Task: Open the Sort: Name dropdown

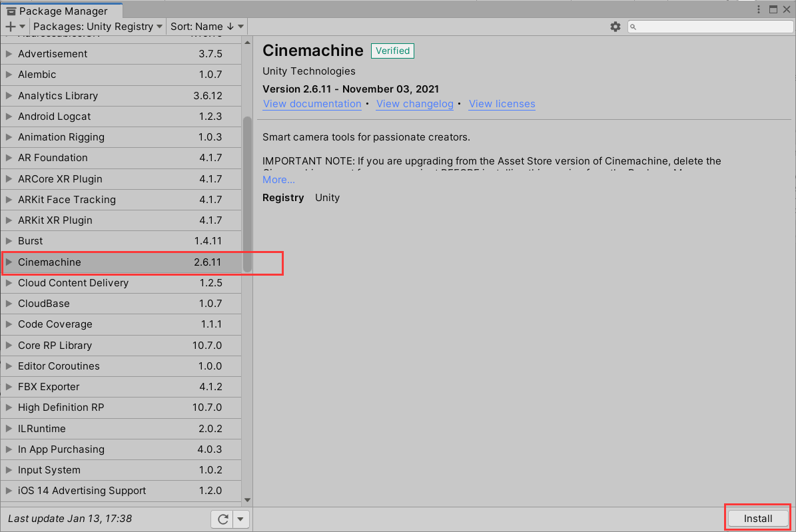Action: [x=207, y=27]
